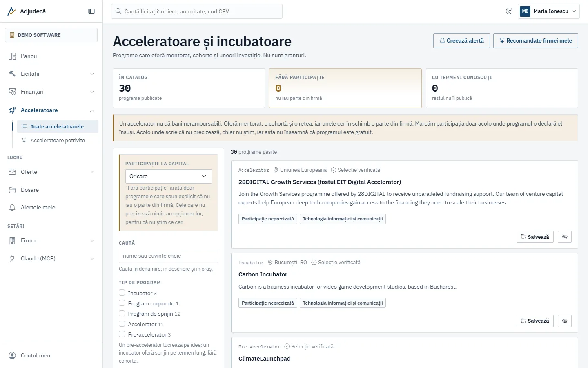Open Claude (MCP) settings item
The image size is (588, 368).
[51, 258]
